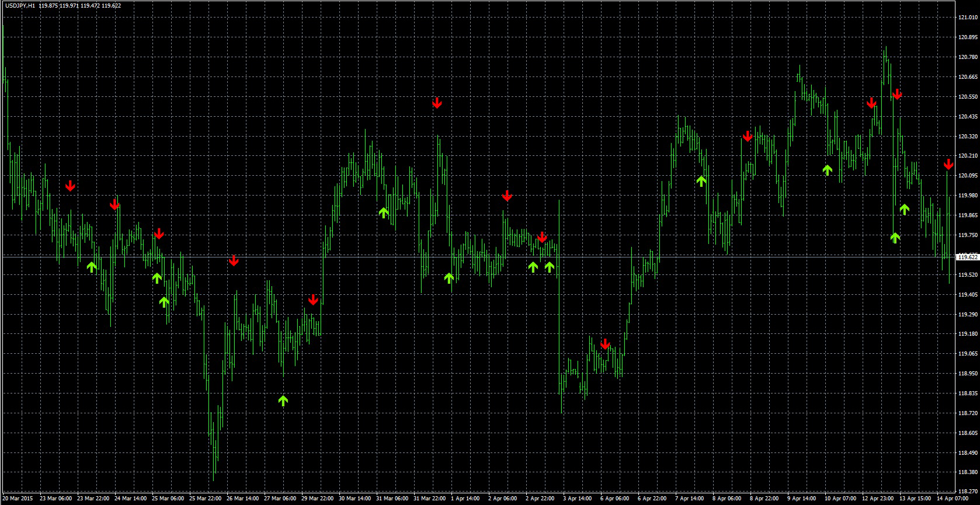
Task: Click the 120.435 price scale label
Action: click(968, 117)
